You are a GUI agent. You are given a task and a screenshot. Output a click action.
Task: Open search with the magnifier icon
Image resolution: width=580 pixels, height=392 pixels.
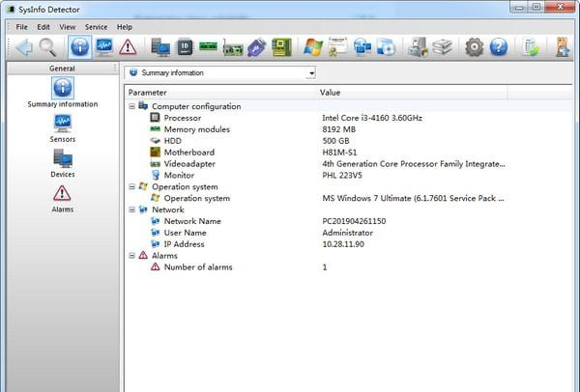pos(47,47)
